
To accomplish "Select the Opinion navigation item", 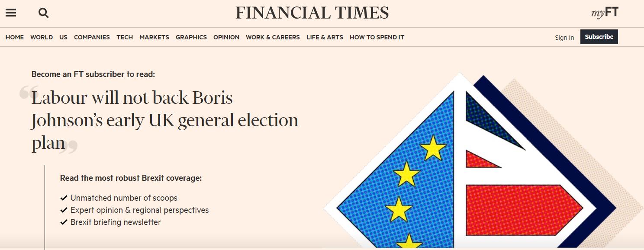I will (226, 37).
